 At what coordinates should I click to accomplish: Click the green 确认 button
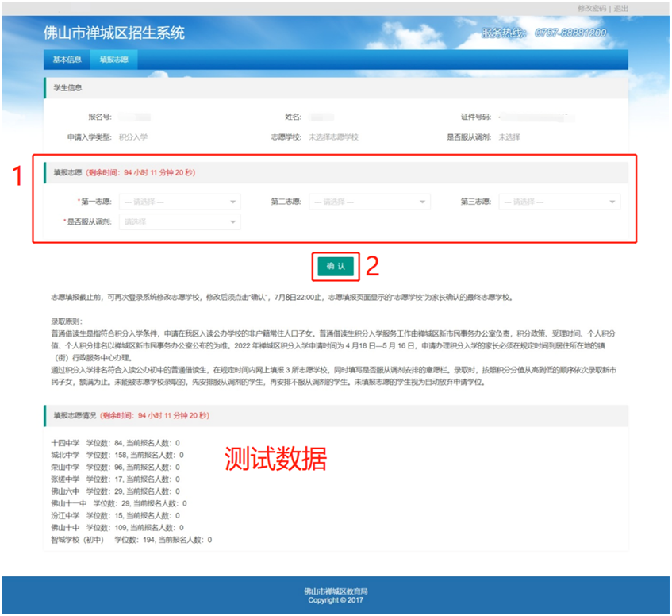pos(336,267)
